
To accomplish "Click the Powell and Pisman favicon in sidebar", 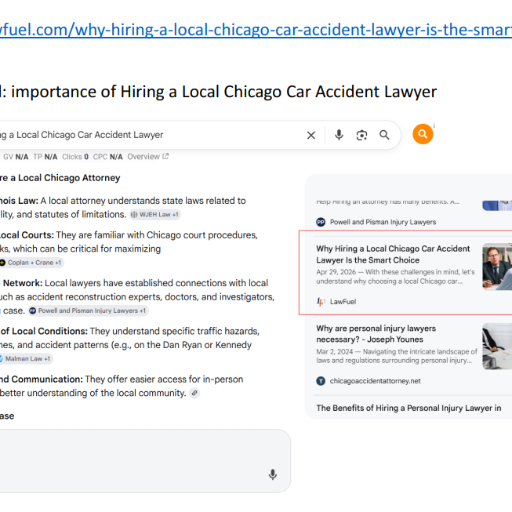I will (321, 222).
